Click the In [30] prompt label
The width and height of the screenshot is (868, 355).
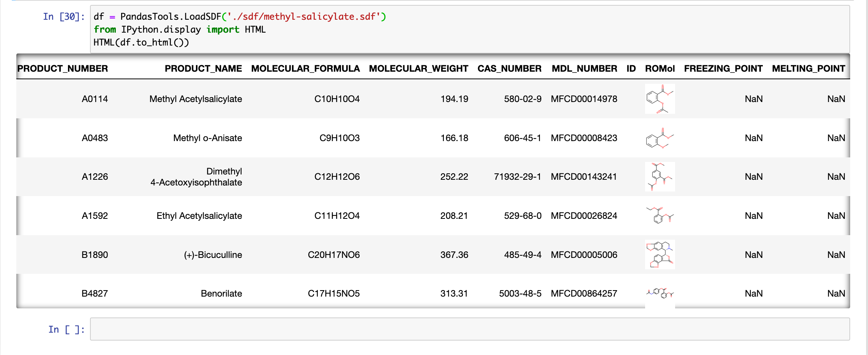[64, 17]
